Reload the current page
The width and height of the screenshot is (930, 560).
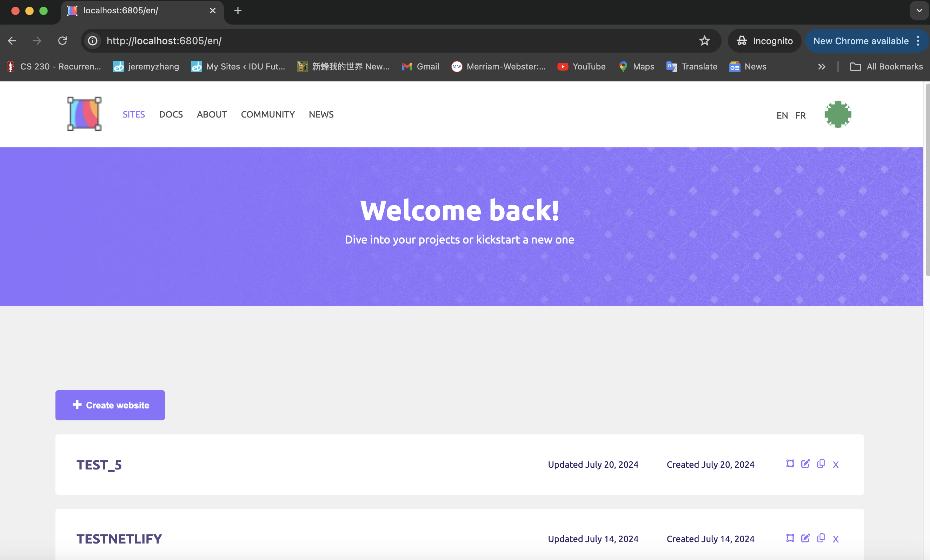coord(63,41)
